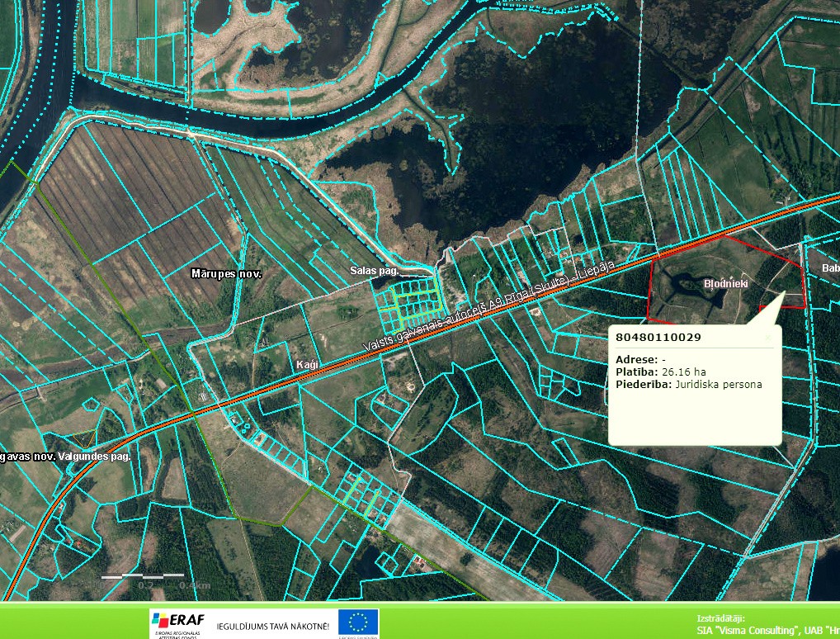Select cadastral number 80480110029 in popup

point(658,338)
